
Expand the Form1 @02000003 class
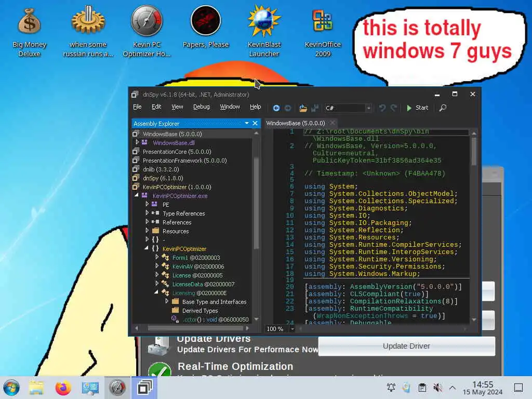157,257
